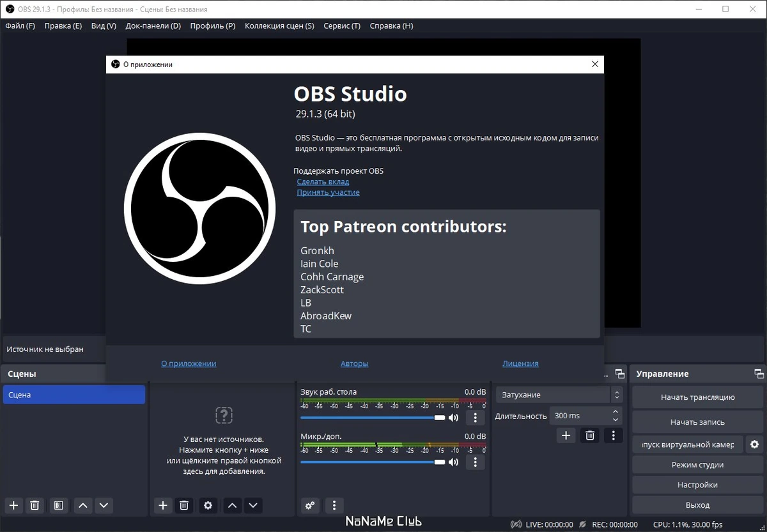Select Сцена in scenes list
This screenshot has height=532, width=767.
click(x=74, y=395)
